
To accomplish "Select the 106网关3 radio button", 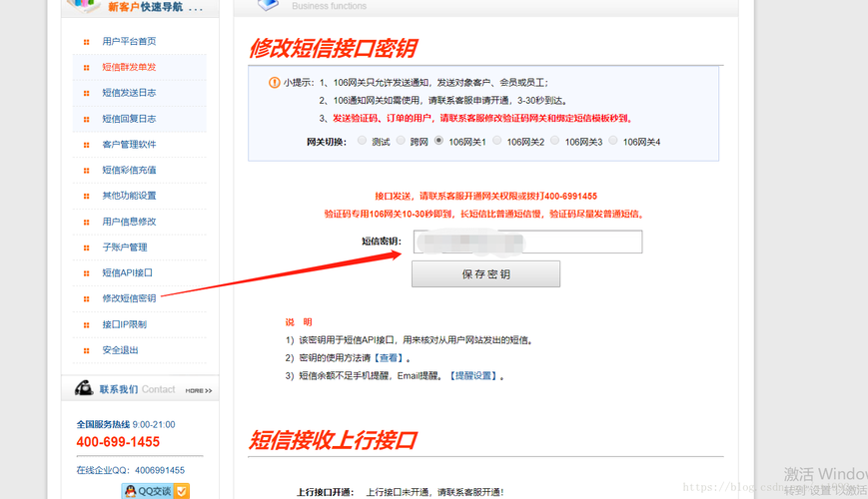I will (x=555, y=141).
